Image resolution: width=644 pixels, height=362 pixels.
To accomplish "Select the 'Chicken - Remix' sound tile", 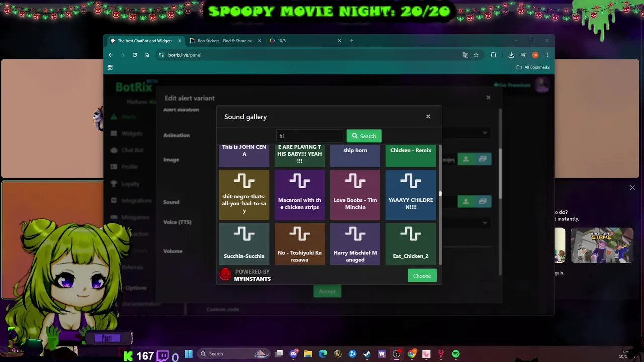I will pyautogui.click(x=411, y=155).
